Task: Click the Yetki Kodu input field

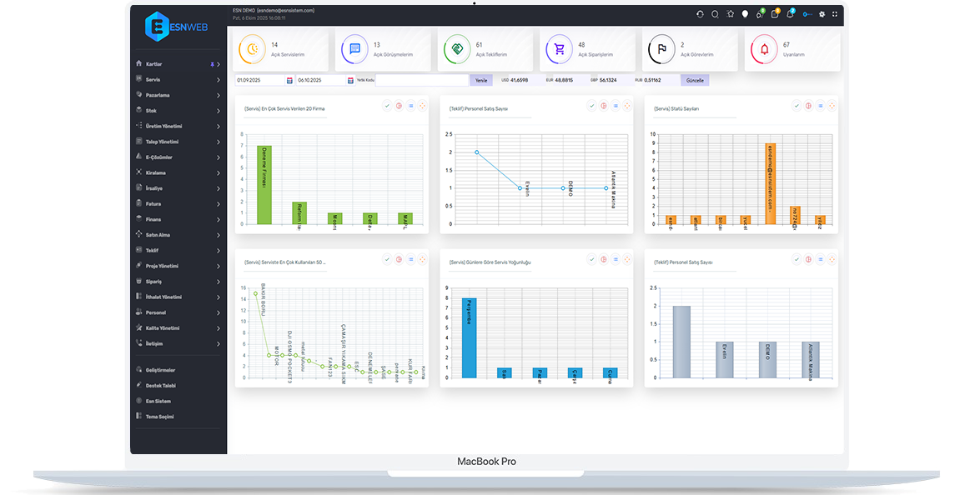Action: pos(422,81)
